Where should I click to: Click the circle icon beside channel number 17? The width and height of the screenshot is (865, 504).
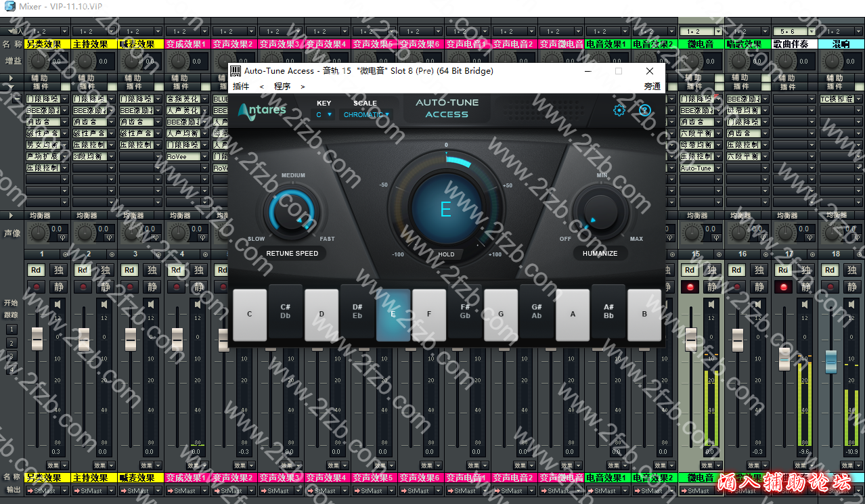tap(812, 254)
